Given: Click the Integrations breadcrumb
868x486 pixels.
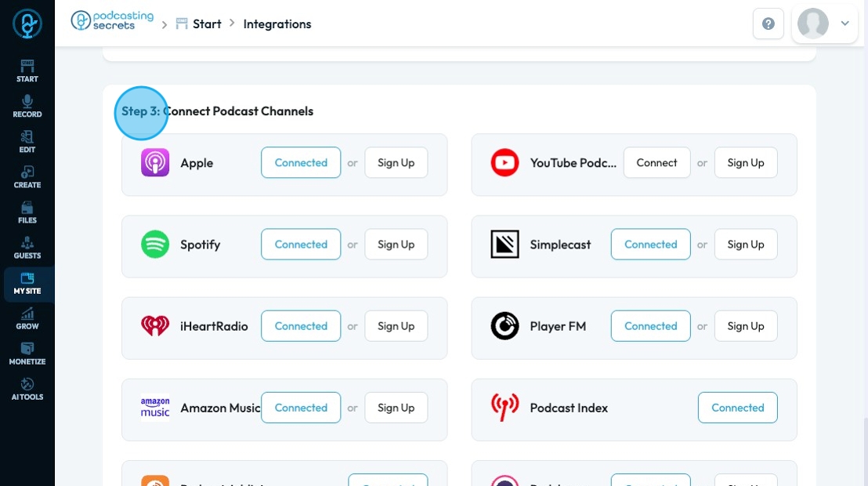Looking at the screenshot, I should click(x=277, y=24).
